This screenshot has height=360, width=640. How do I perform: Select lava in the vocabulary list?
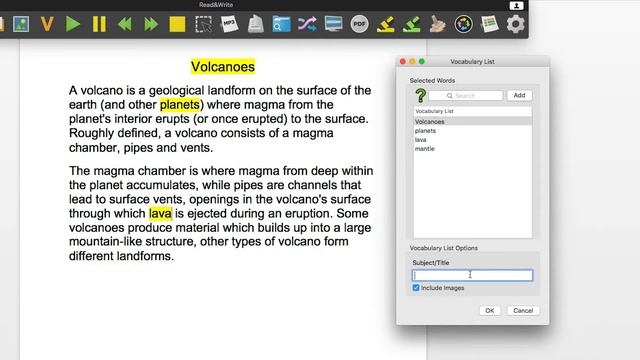[x=472, y=140]
